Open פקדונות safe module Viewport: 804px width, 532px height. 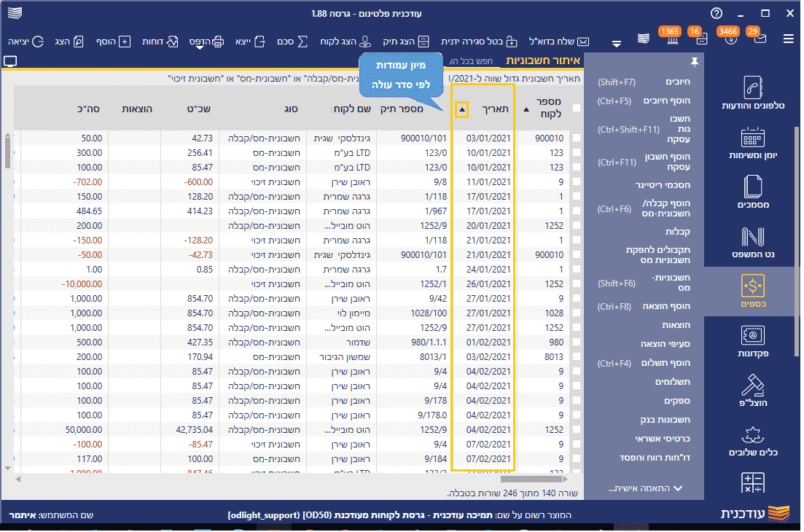753,341
